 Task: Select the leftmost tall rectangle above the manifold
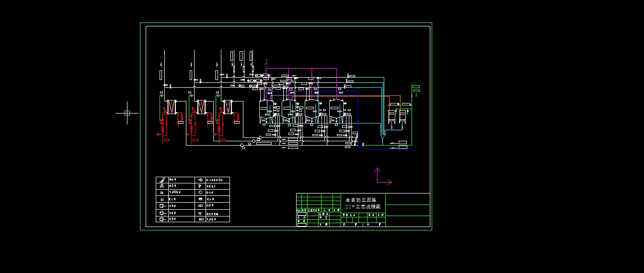[161, 75]
